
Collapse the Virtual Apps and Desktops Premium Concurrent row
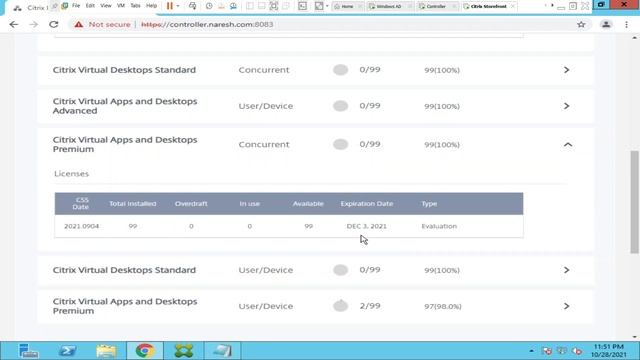(x=568, y=144)
